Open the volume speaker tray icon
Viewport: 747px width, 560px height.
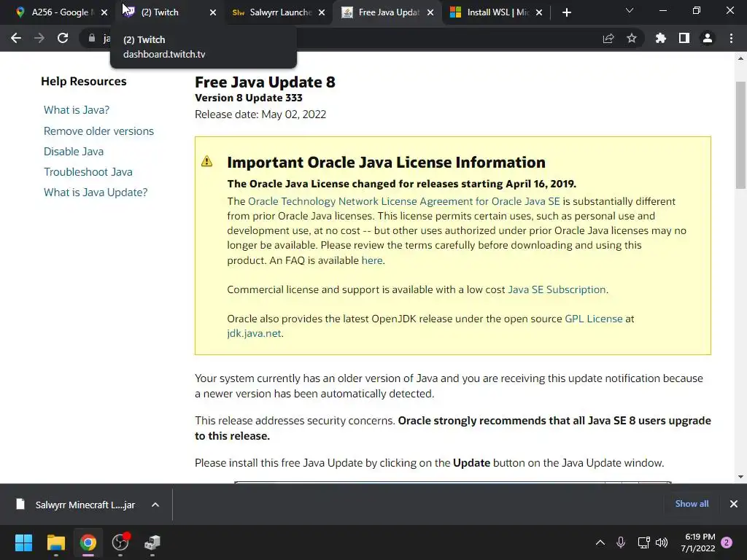click(x=662, y=542)
